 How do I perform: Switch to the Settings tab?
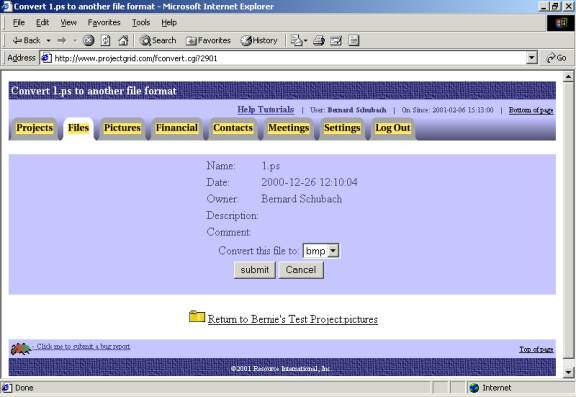coord(342,128)
